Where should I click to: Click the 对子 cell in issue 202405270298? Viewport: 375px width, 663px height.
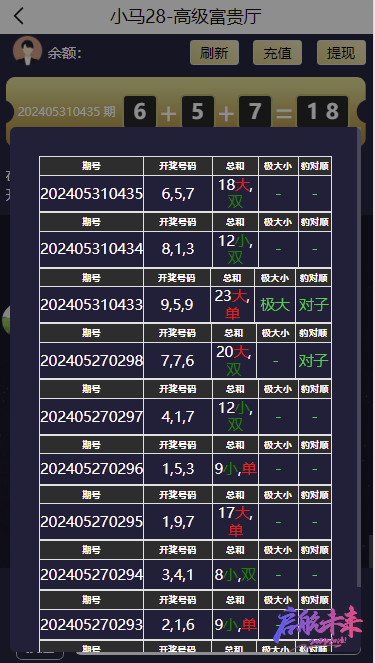coord(313,361)
